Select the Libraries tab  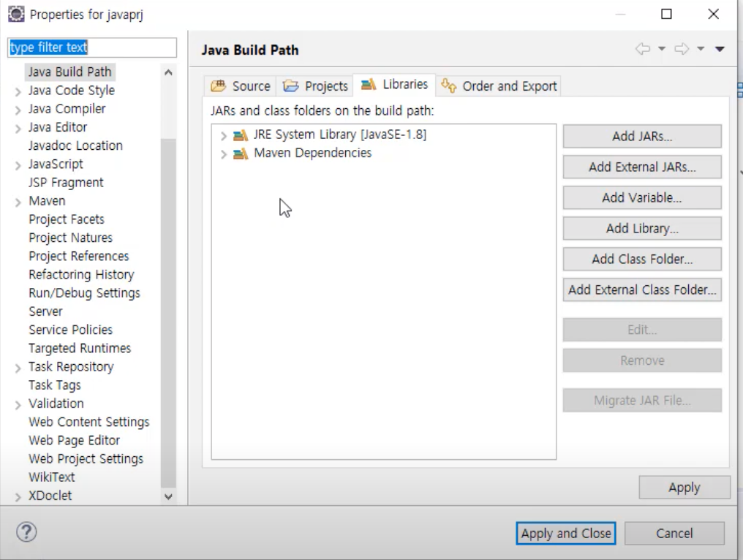(x=394, y=84)
